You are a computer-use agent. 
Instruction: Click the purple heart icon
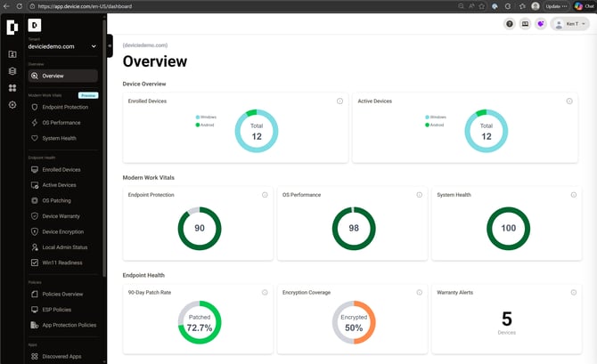(x=541, y=24)
